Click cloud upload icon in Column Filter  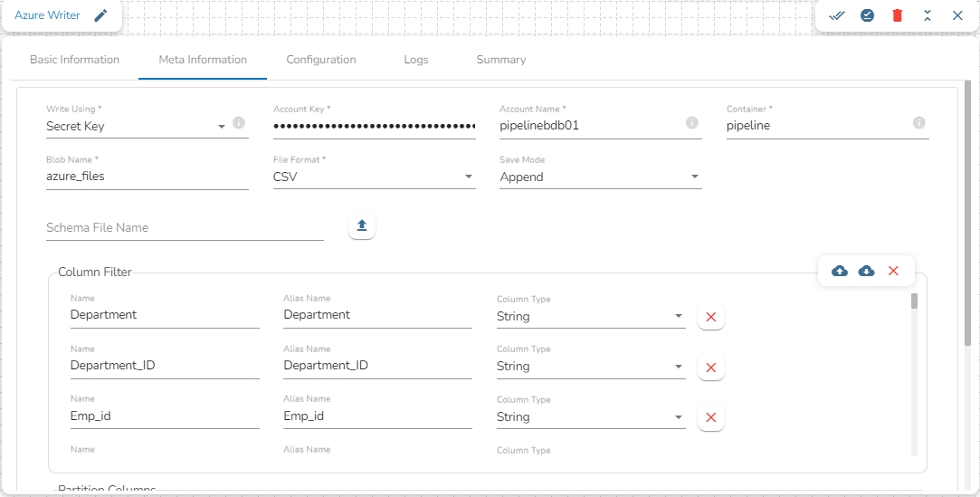[840, 271]
